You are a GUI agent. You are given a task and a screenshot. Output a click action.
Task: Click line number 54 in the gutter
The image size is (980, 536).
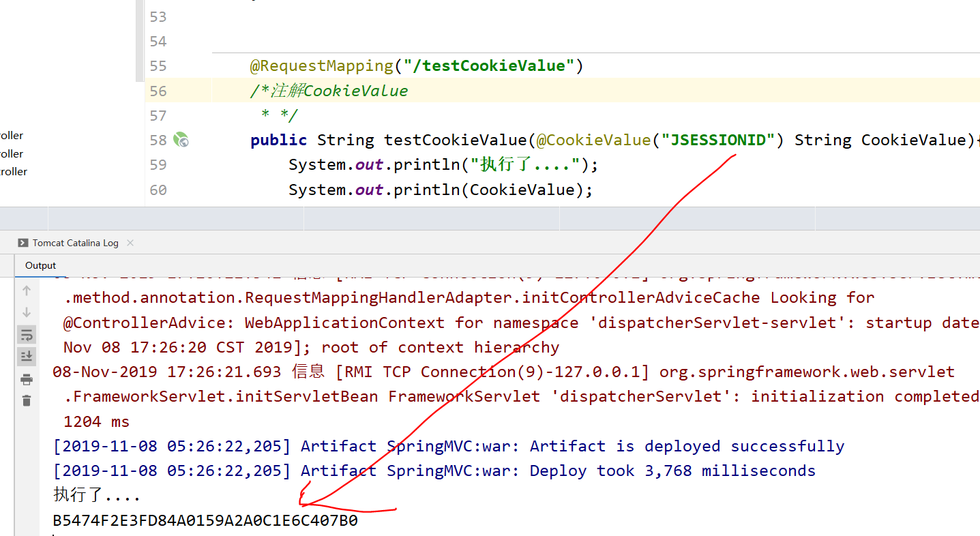pyautogui.click(x=158, y=41)
